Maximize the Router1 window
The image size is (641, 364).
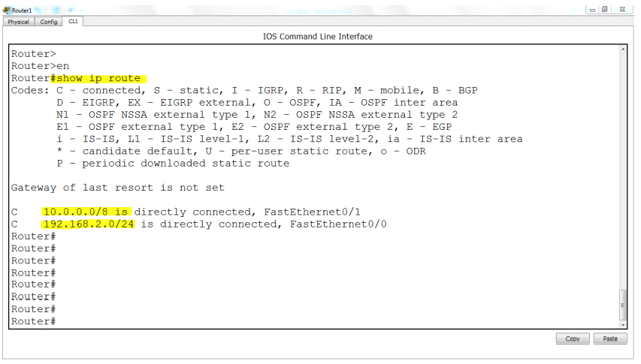[605, 10]
